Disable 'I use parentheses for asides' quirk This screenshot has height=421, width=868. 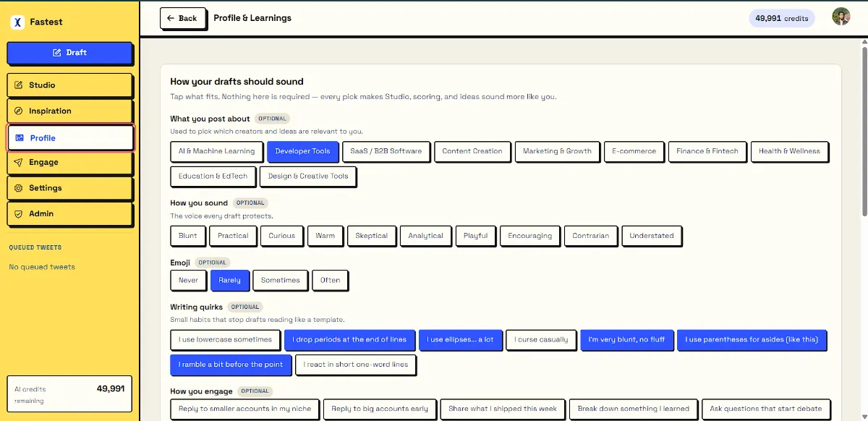pyautogui.click(x=751, y=340)
